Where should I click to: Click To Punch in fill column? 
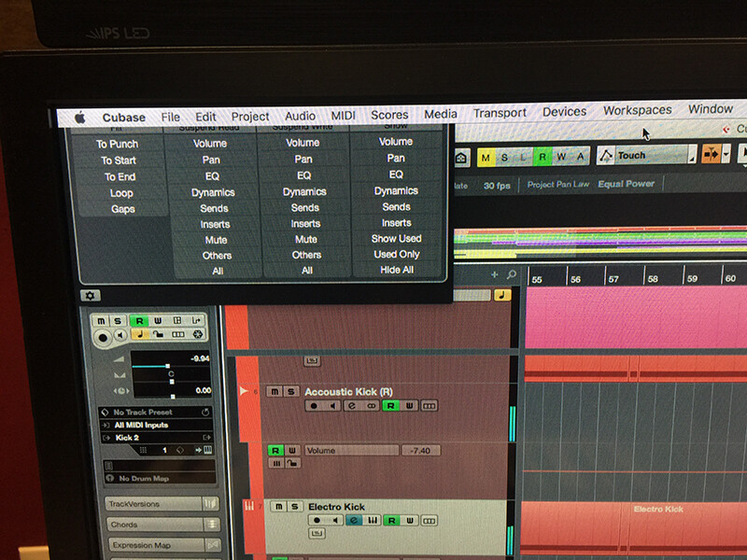(x=118, y=145)
